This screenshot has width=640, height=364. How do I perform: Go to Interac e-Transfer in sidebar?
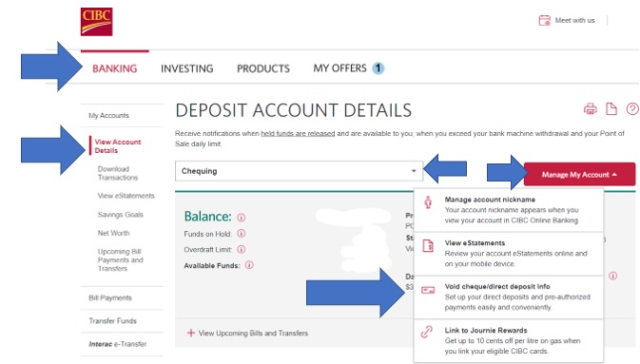(118, 344)
